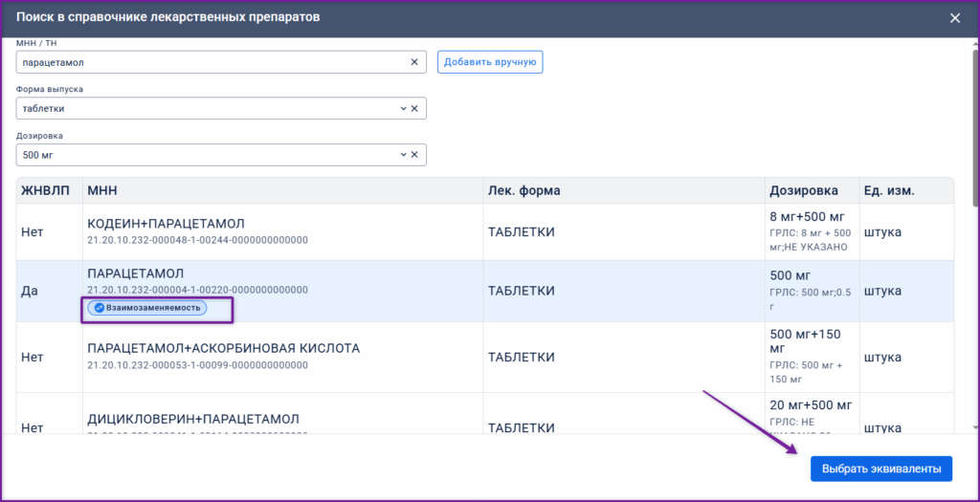980x502 pixels.
Task: Click the Добавить вручную button
Action: coord(490,62)
